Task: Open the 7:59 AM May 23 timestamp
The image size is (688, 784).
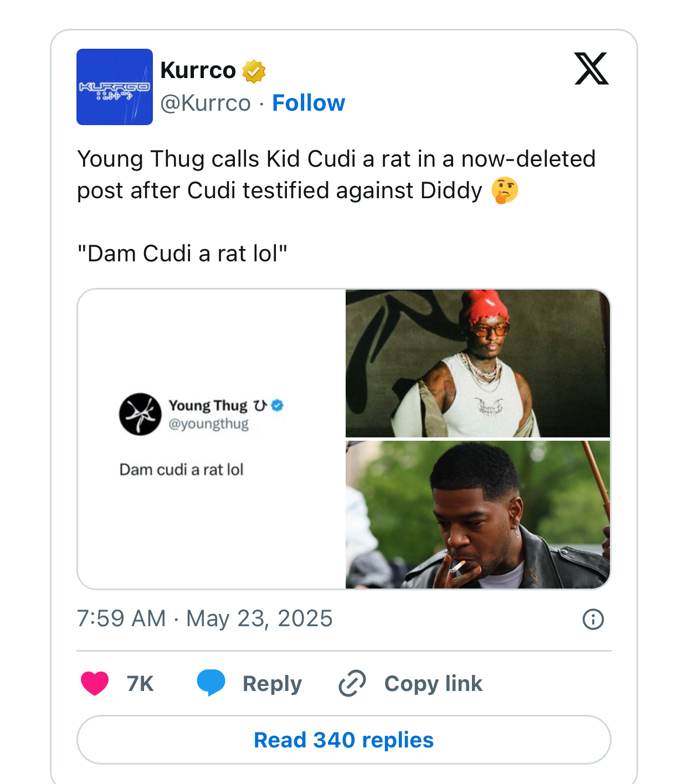Action: (204, 618)
